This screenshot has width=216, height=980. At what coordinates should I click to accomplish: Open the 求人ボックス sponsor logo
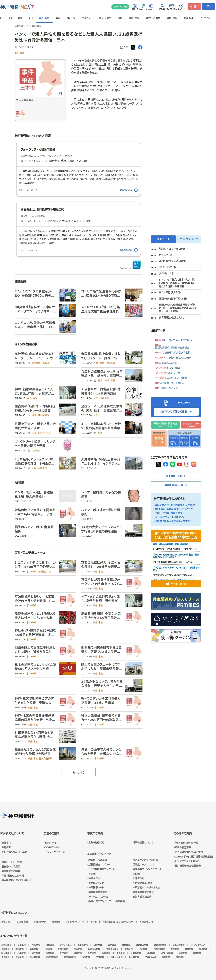(x=136, y=265)
